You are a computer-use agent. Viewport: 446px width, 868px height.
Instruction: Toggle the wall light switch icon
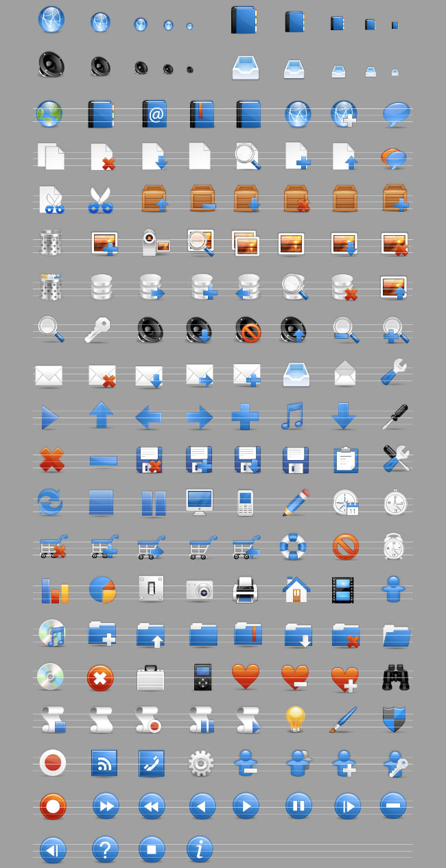click(150, 588)
